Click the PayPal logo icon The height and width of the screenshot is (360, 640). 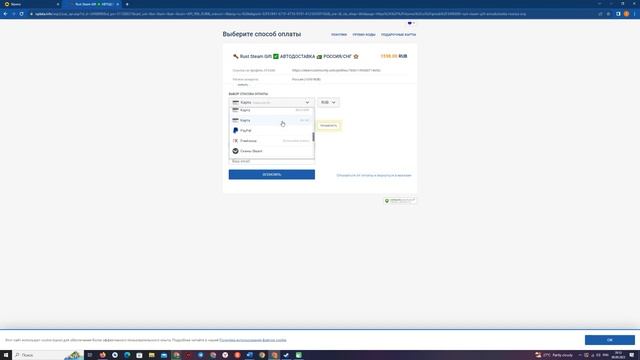[236, 131]
